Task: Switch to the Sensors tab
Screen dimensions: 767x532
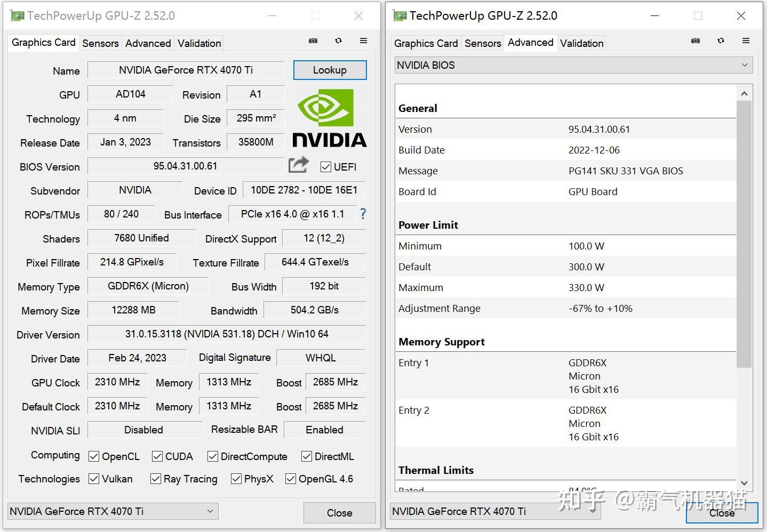Action: tap(100, 43)
